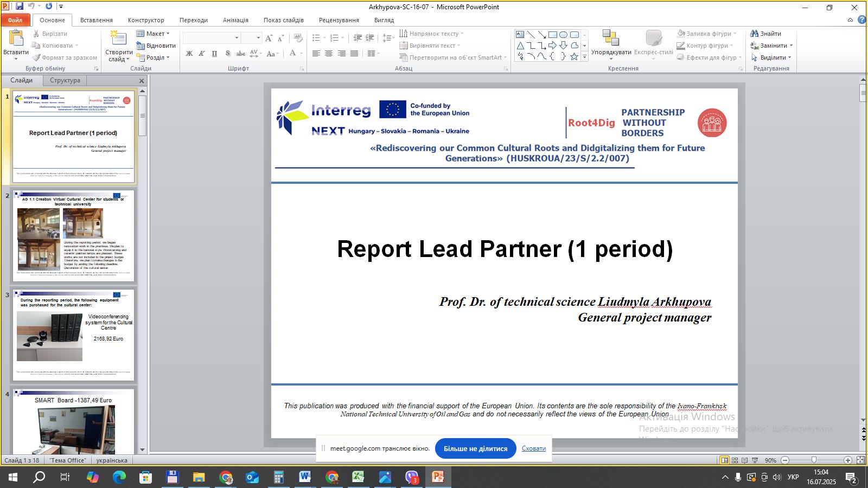The image size is (868, 488).
Task: Justify the paragraph text
Action: pos(354,53)
